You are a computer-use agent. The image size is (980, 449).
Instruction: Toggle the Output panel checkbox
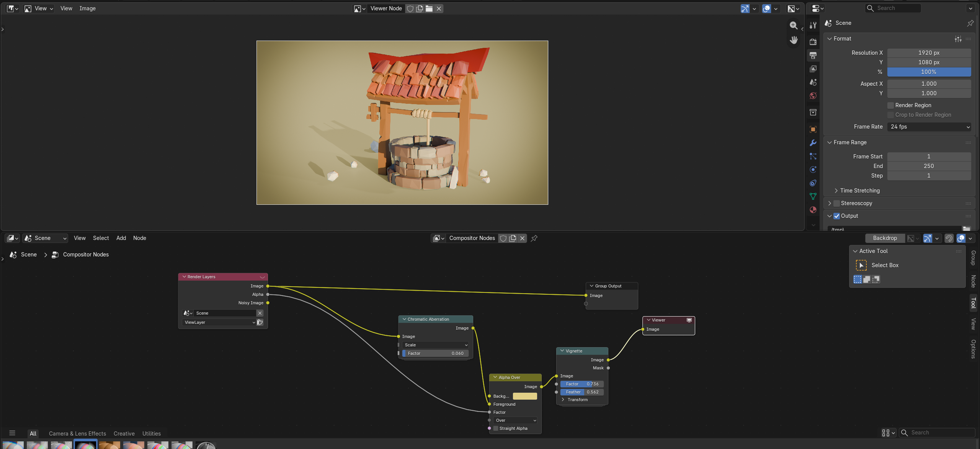pos(837,216)
